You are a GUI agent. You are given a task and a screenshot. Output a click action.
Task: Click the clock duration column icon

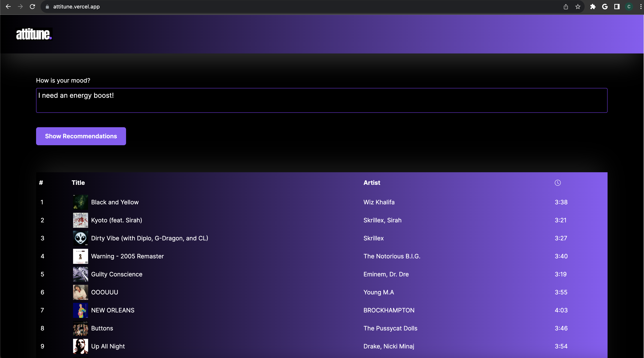558,183
